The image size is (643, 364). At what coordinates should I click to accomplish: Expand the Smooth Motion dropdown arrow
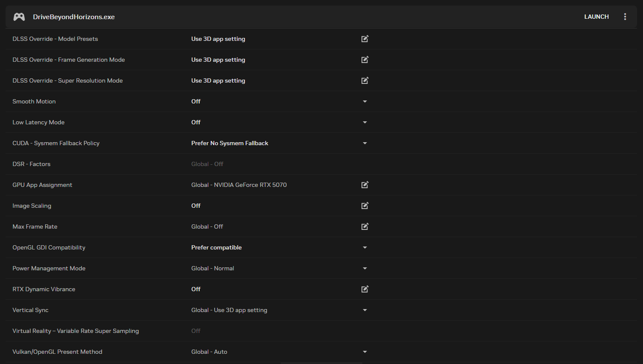tap(365, 101)
